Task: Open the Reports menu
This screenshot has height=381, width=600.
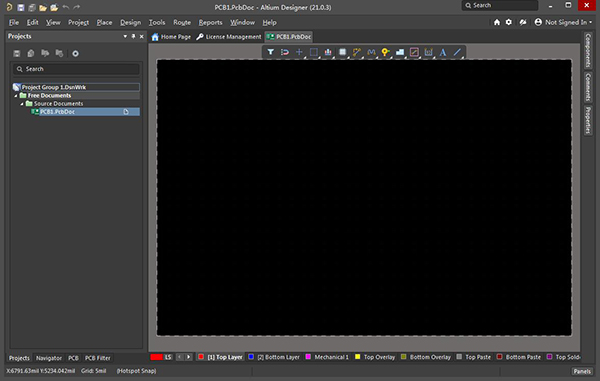Action: 210,23
